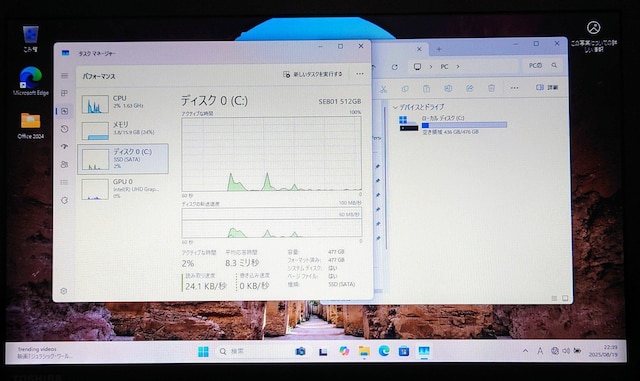Close the current File Explorer tab
Viewport: 640px width, 381px height.
(419, 49)
